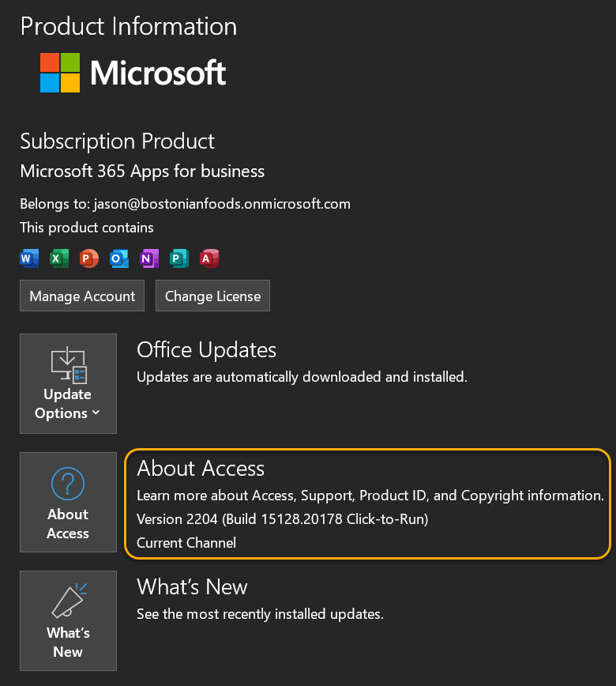Click the PowerPoint app icon

89,258
